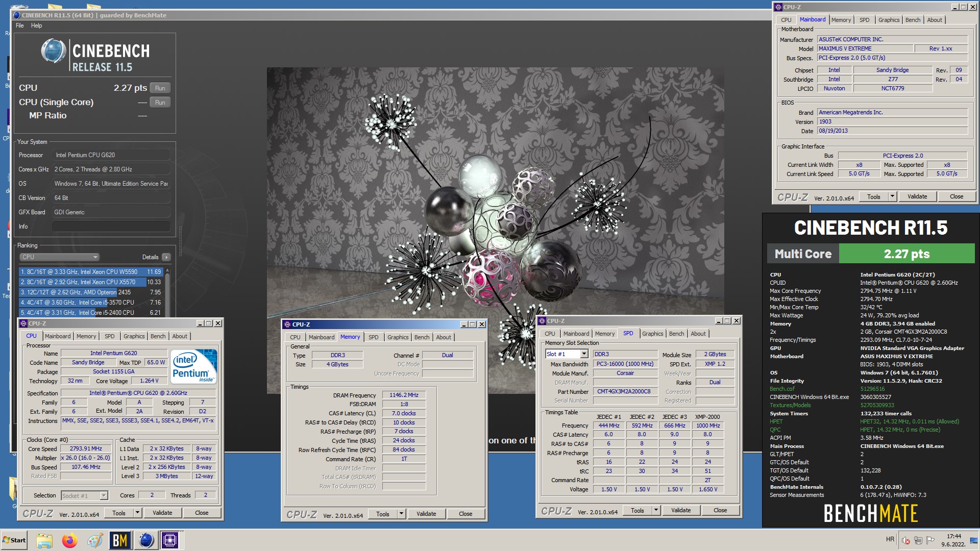This screenshot has width=980, height=551.
Task: Click HPET timer entry in BenchMate
Action: click(x=776, y=421)
